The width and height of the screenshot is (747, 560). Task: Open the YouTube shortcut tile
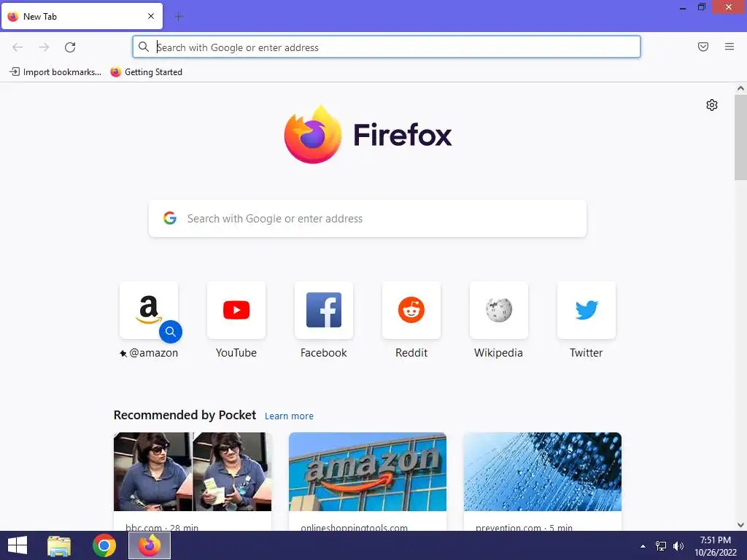[x=236, y=310]
